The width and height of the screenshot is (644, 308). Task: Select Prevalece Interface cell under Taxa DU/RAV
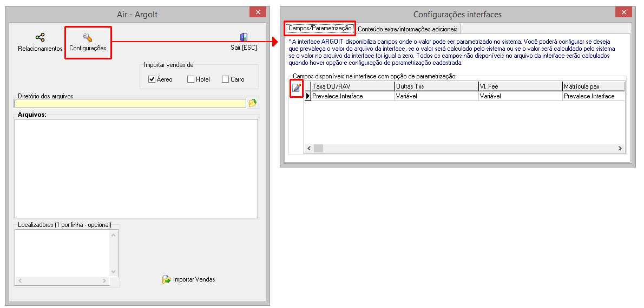[x=352, y=96]
